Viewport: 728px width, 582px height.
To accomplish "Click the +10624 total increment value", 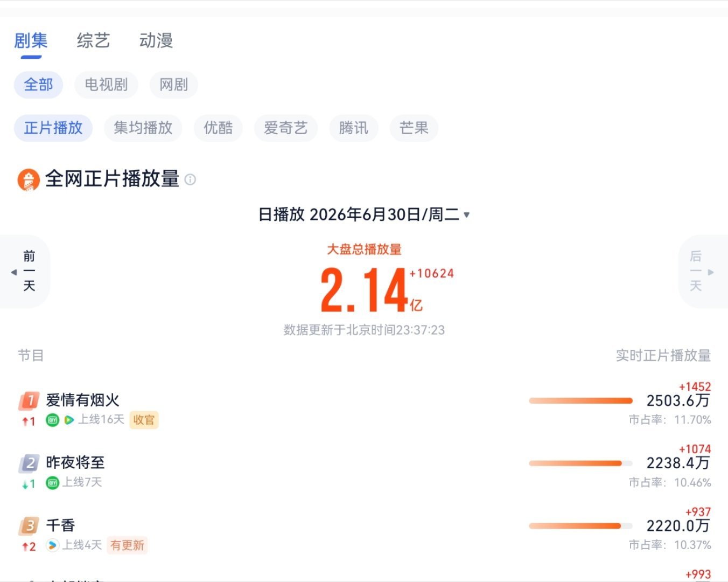I will click(431, 274).
